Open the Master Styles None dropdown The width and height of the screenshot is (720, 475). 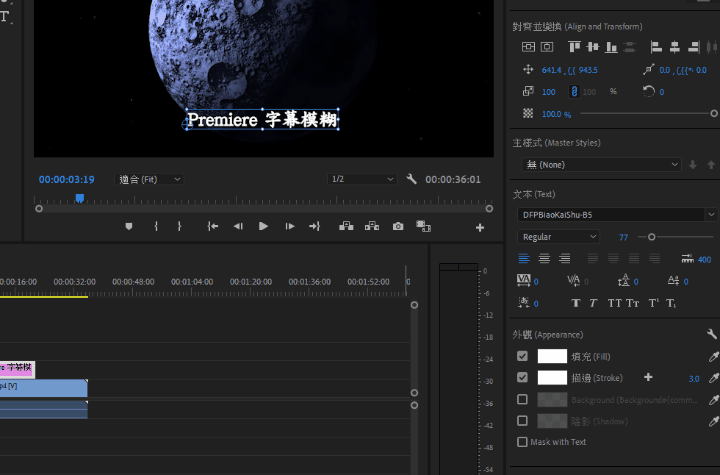(598, 164)
